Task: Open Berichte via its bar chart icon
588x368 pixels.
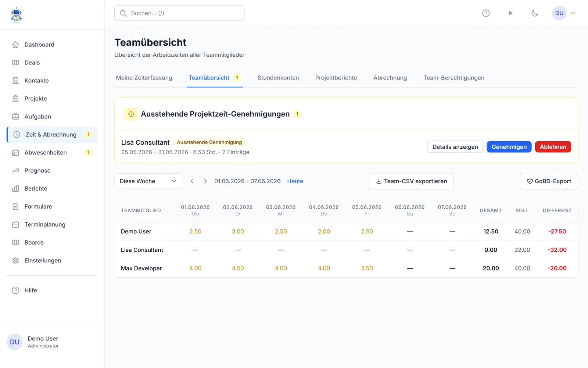Action: tap(15, 189)
